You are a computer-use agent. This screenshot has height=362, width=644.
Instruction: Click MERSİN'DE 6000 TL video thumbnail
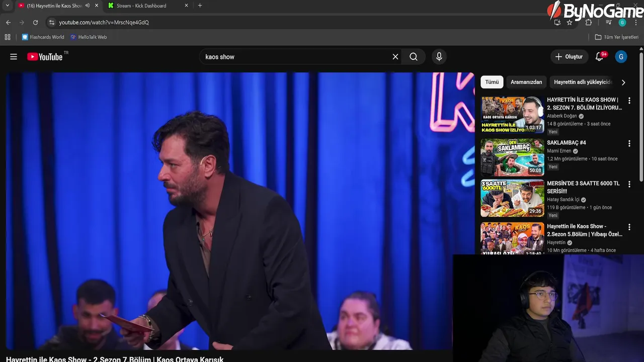512,198
